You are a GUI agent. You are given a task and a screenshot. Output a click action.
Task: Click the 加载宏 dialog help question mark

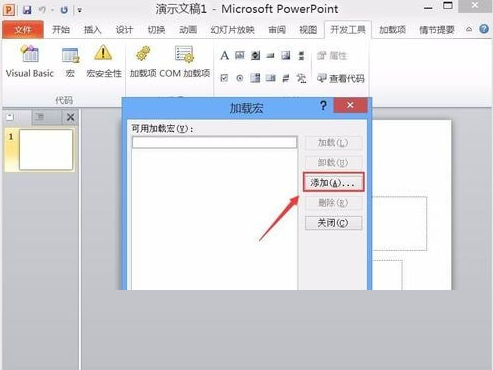click(x=323, y=106)
